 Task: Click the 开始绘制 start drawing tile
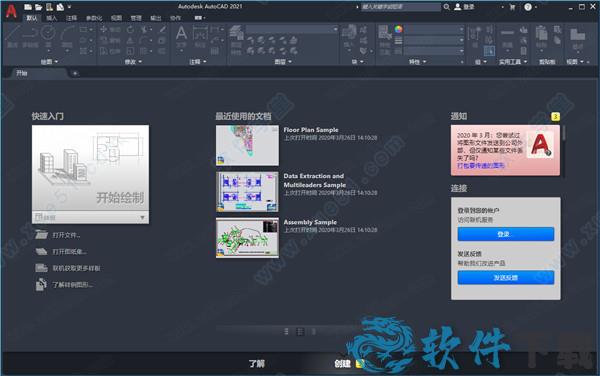(90, 168)
